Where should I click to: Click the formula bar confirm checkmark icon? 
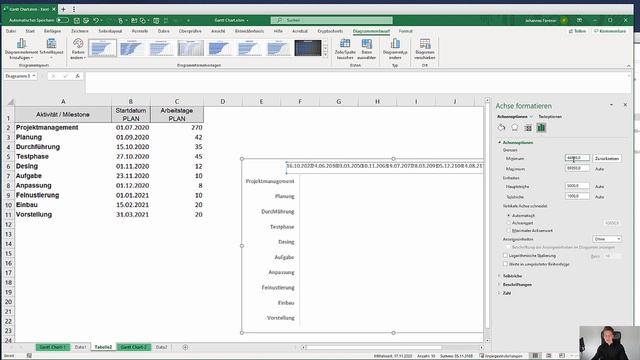[65, 76]
